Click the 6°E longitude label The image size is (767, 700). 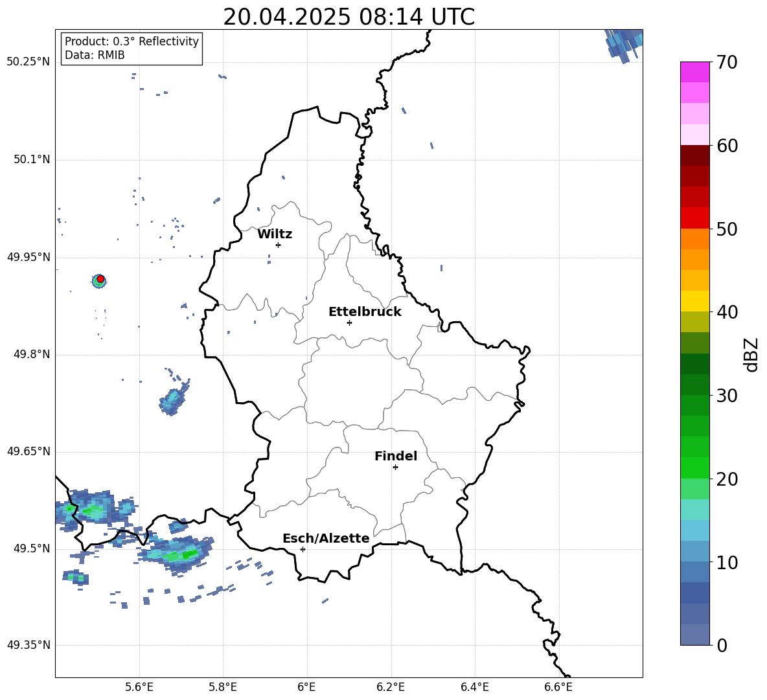[x=306, y=687]
